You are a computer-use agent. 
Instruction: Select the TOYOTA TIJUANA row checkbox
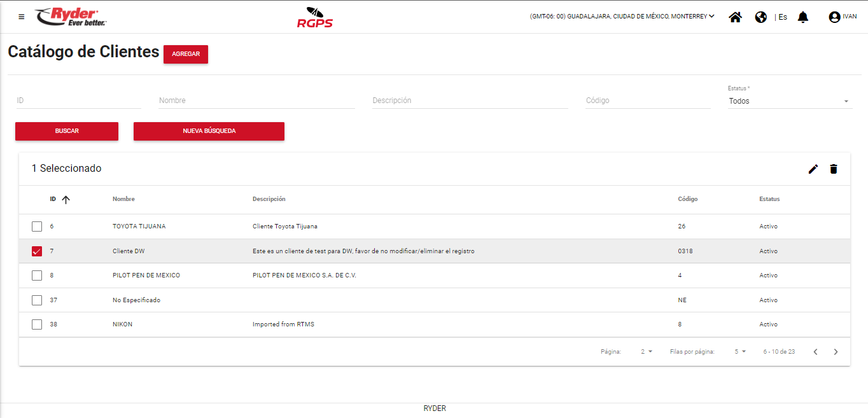(x=37, y=226)
